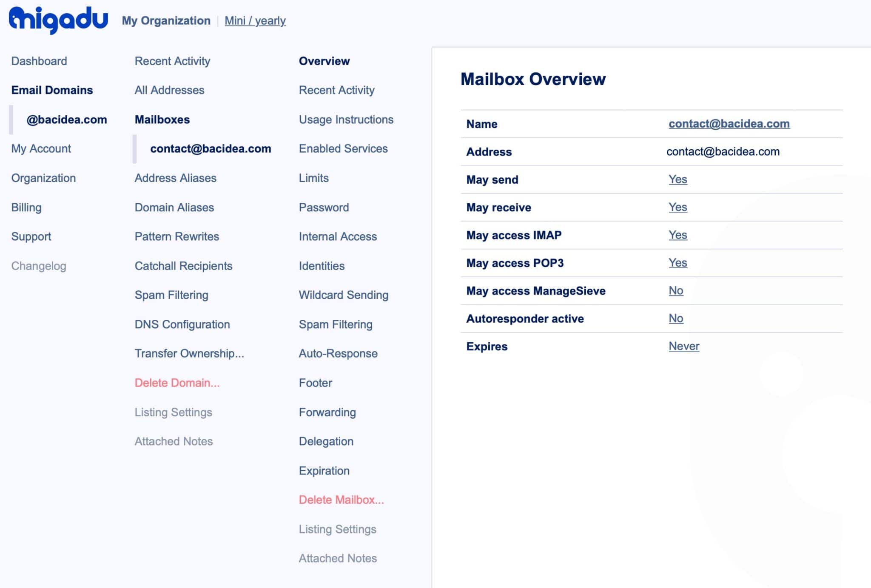Open domain Listing Settings below Delete Domain

tap(173, 412)
